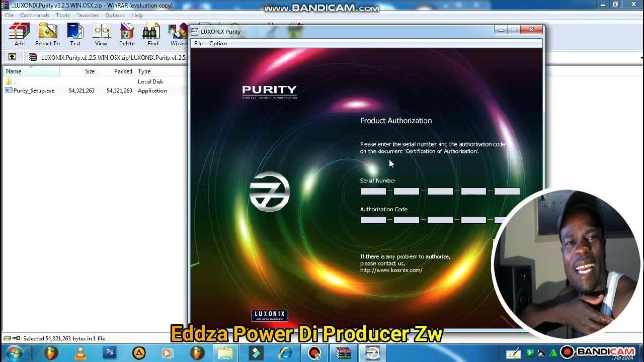This screenshot has height=362, width=644.
Task: Open the WinRAR Favorites menu
Action: coord(87,15)
